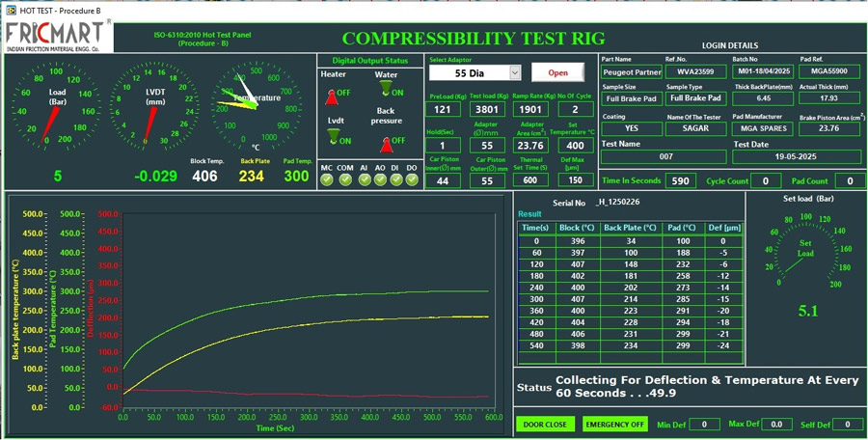This screenshot has height=440, width=868.
Task: Click the MC status check indicator
Action: 327,179
